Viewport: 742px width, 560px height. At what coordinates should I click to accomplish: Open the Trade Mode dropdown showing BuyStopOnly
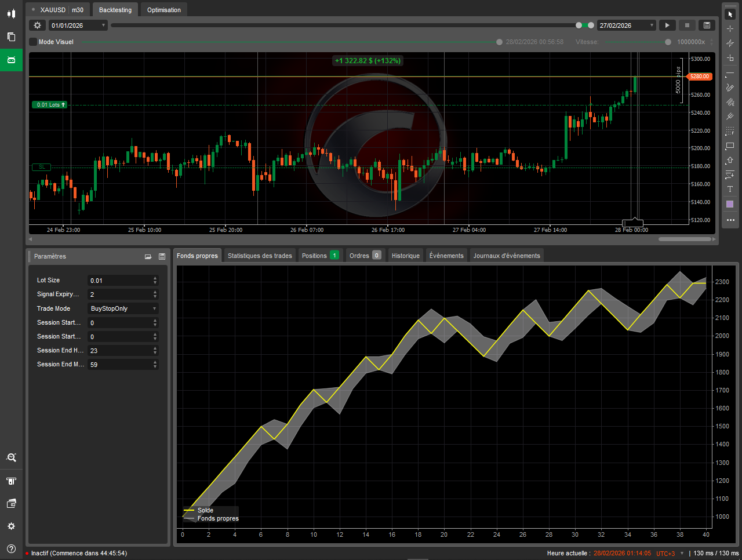[x=123, y=308]
